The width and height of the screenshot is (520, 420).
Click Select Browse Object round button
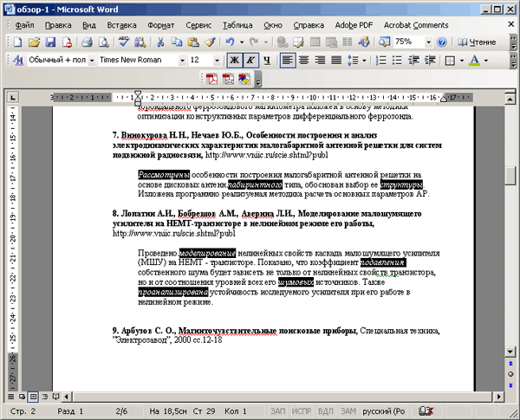(x=510, y=374)
